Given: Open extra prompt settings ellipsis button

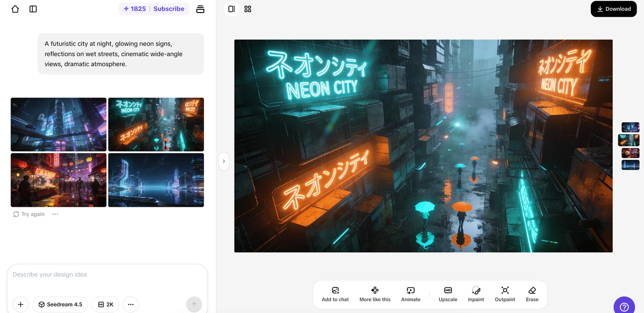Looking at the screenshot, I should [131, 304].
